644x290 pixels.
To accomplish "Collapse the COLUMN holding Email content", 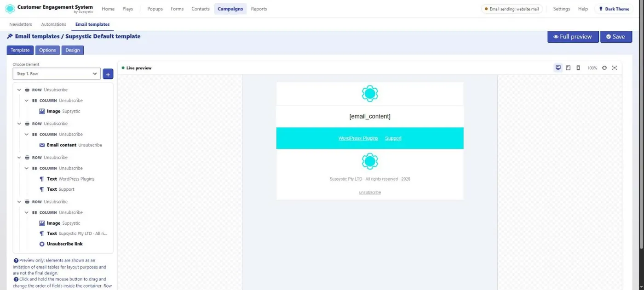I will coord(27,135).
